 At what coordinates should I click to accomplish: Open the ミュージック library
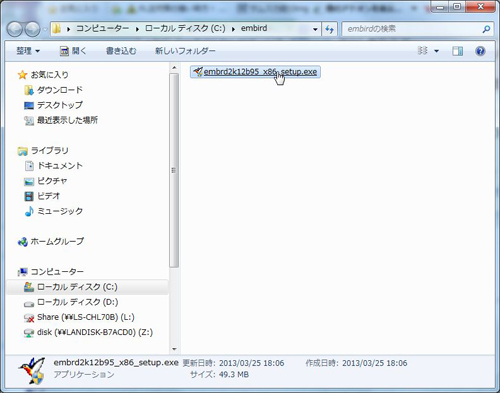[60, 211]
